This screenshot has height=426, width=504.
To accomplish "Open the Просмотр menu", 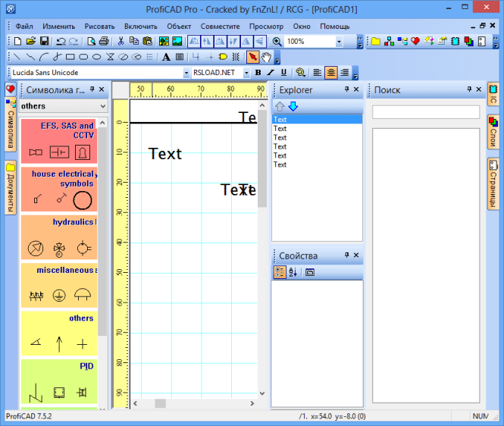I will (x=266, y=27).
